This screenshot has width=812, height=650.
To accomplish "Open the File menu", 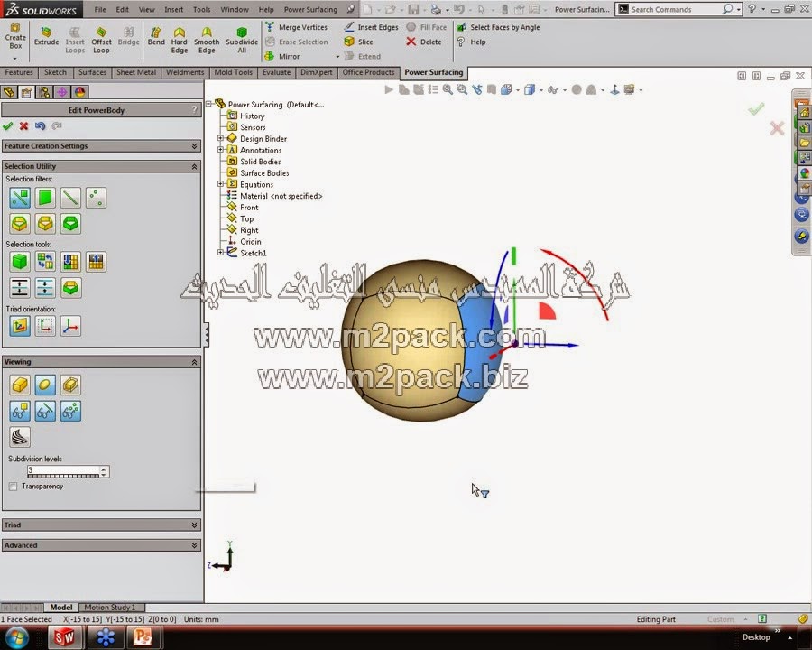I will (x=100, y=9).
